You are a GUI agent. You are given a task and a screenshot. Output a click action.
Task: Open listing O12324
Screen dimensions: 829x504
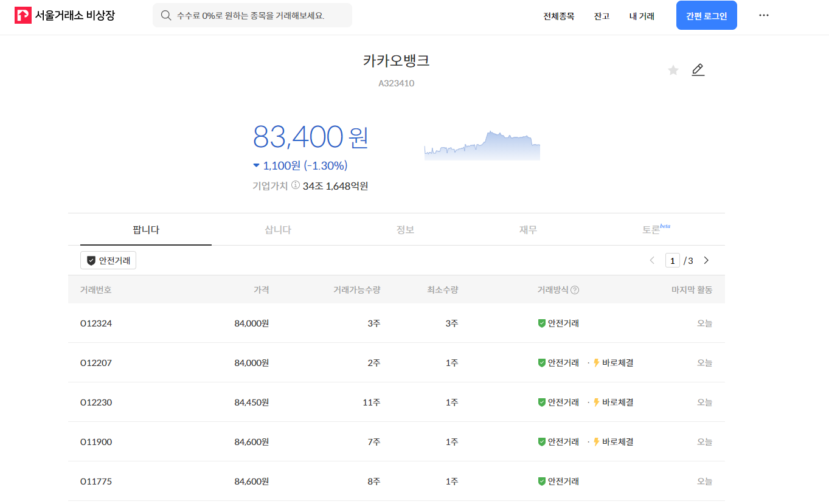click(397, 323)
